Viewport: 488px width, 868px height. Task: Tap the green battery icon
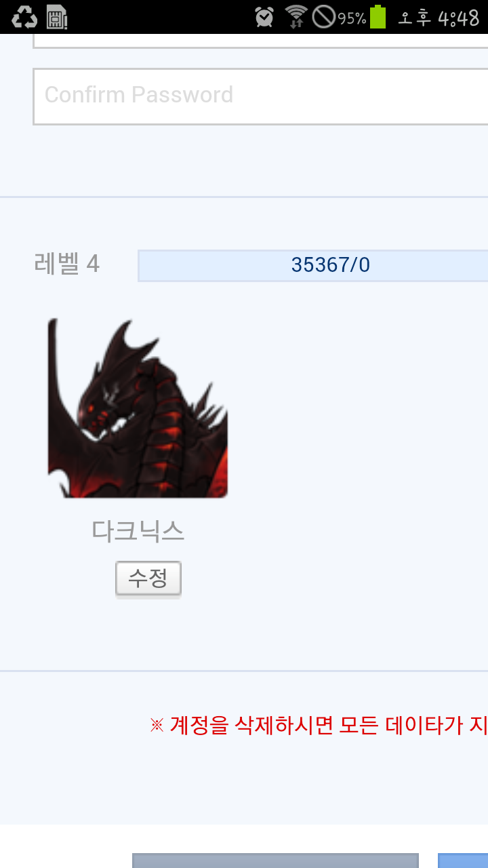pos(378,17)
